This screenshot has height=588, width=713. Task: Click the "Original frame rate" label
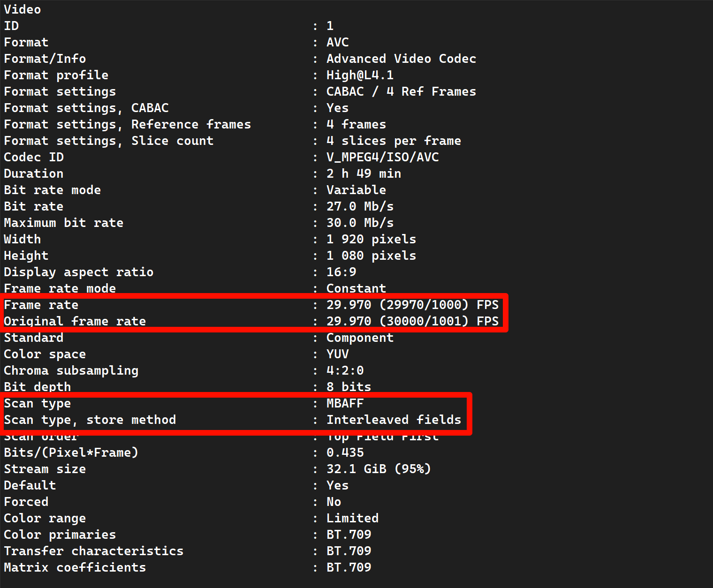(75, 321)
